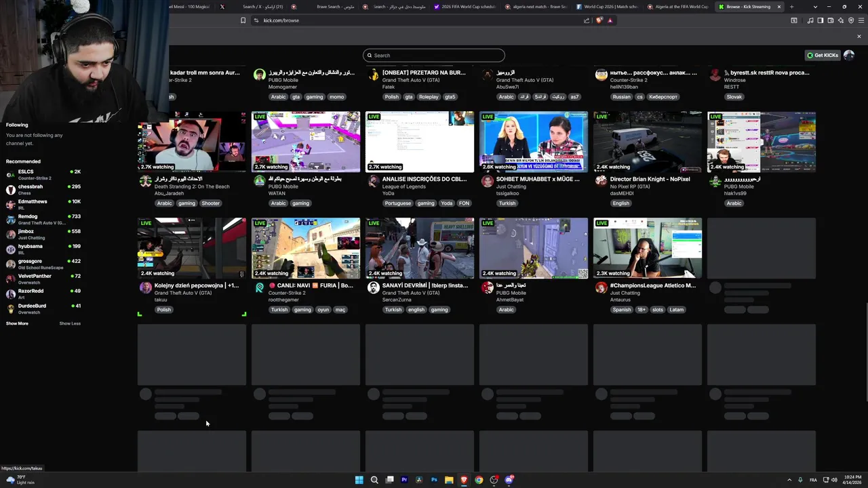
Task: Click grossgore's avatar in Recommended list
Action: pyautogui.click(x=10, y=264)
